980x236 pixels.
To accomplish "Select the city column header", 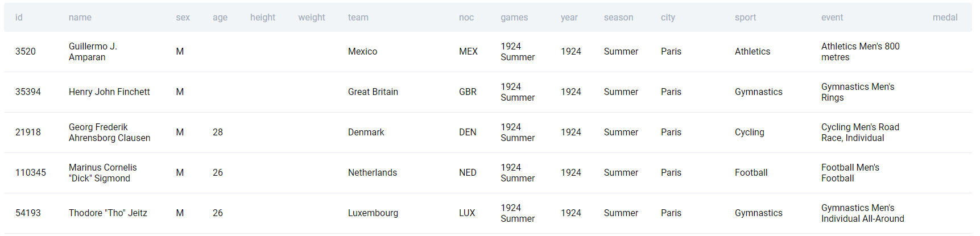I will click(x=668, y=18).
